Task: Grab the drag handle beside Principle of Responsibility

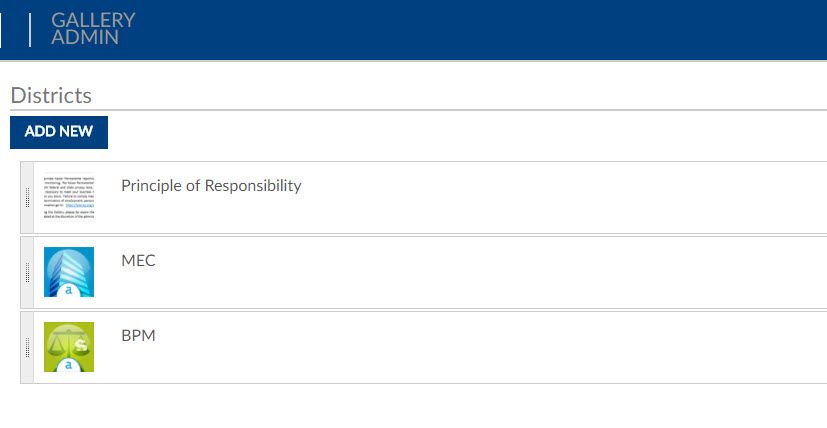Action: coord(27,197)
